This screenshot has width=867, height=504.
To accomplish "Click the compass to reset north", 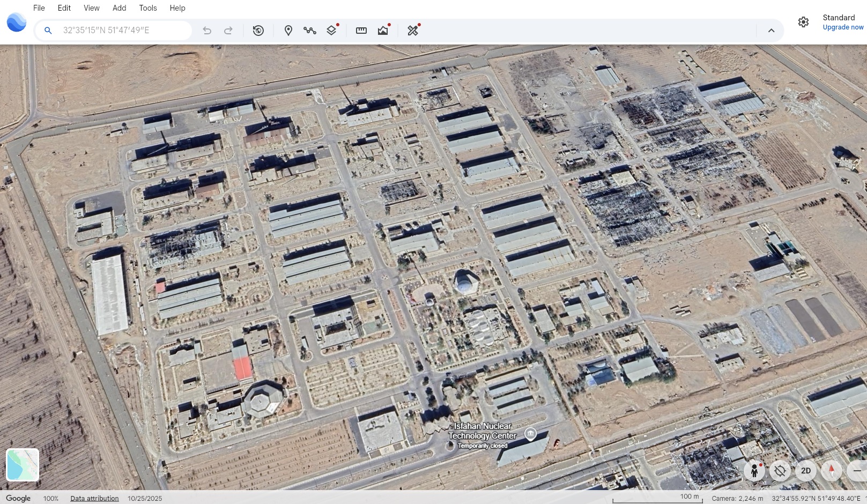I will (x=832, y=471).
